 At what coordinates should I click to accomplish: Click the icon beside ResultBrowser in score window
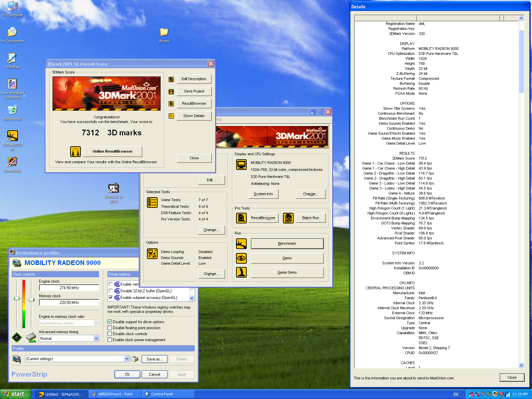pos(171,104)
